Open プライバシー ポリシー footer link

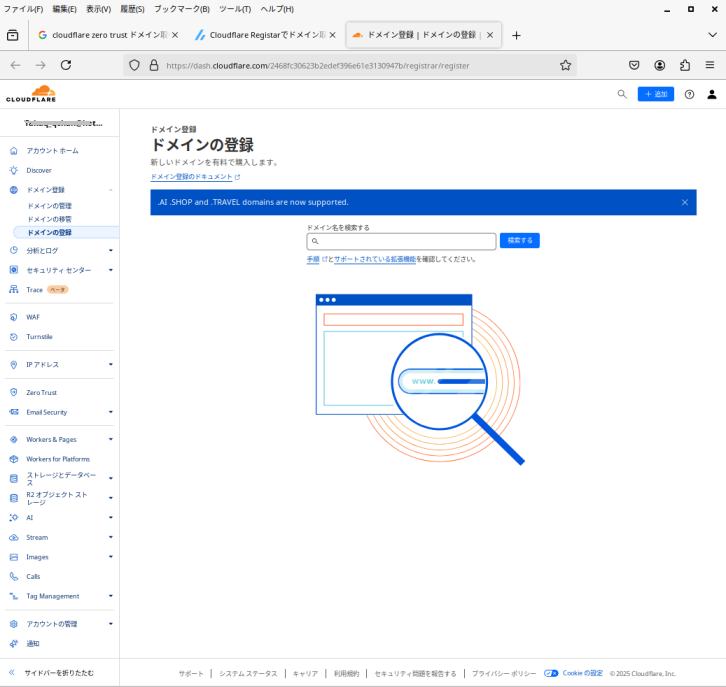[x=504, y=674]
